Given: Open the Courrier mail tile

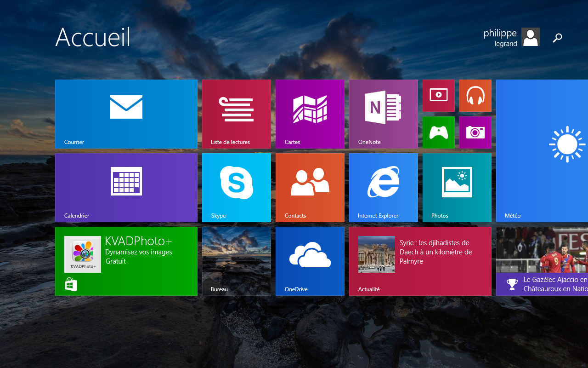Looking at the screenshot, I should 126,114.
